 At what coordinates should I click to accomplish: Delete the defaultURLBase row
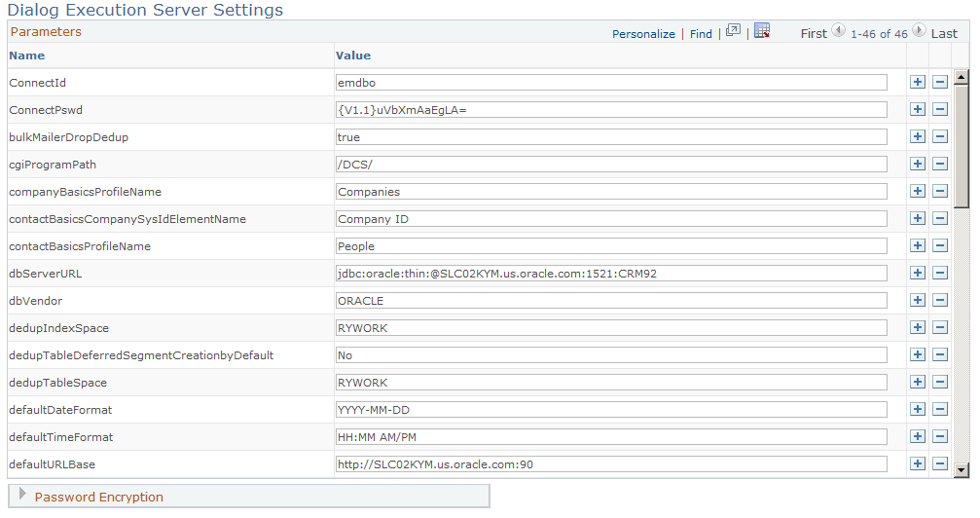point(940,463)
